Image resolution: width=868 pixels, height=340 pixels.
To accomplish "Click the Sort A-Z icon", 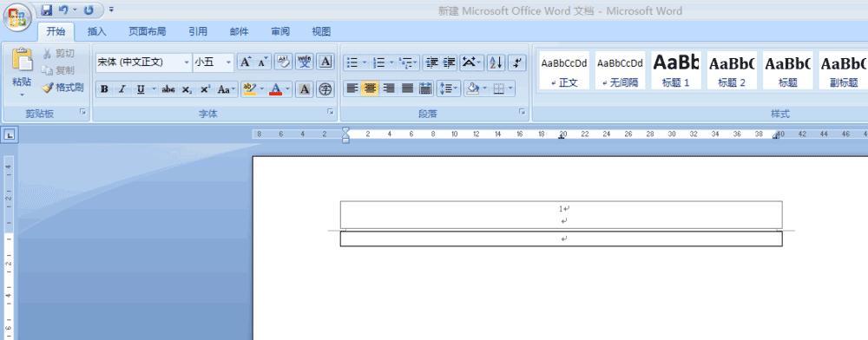I will tap(496, 62).
